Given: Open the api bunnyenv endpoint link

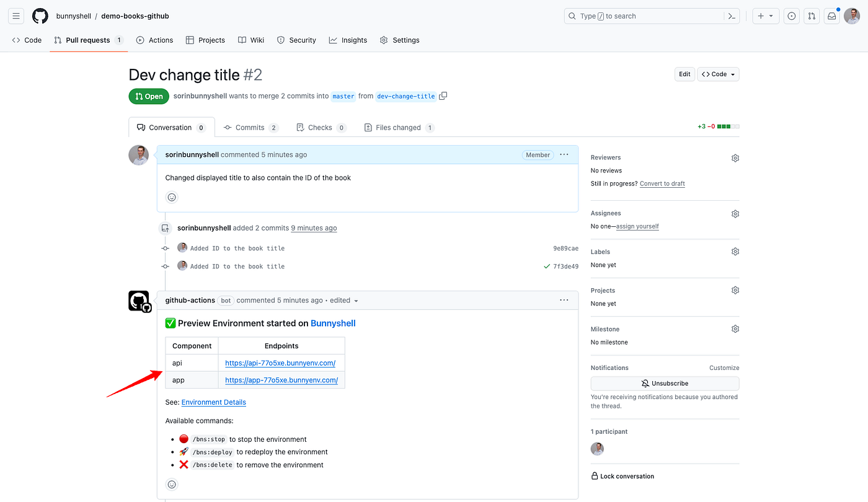Looking at the screenshot, I should (280, 363).
